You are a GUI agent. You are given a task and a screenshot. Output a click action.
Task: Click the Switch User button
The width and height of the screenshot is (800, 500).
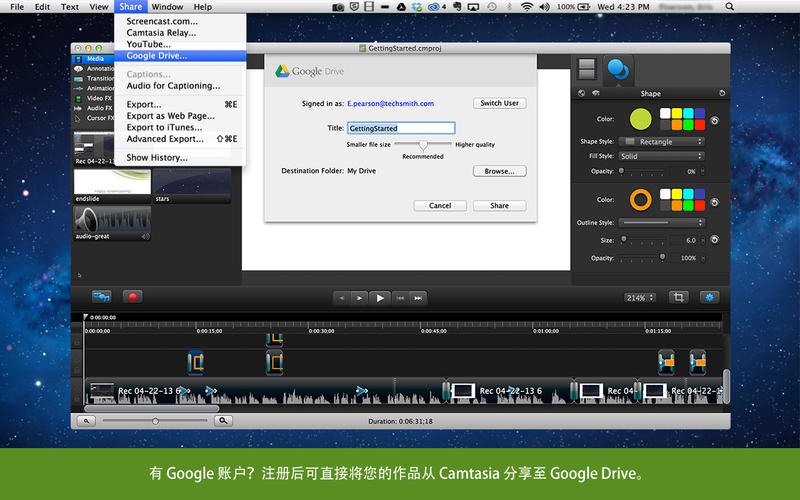499,103
